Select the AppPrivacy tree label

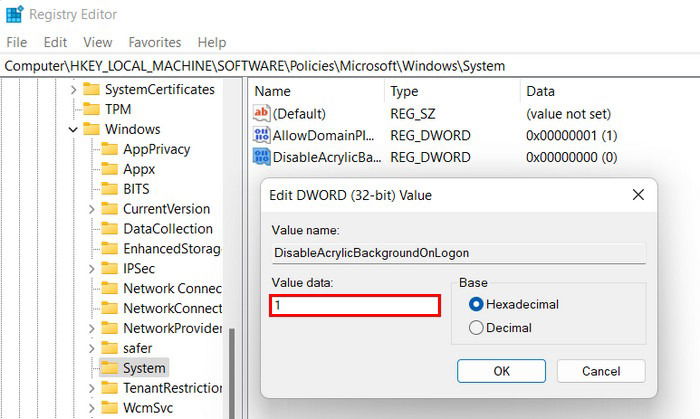point(157,149)
